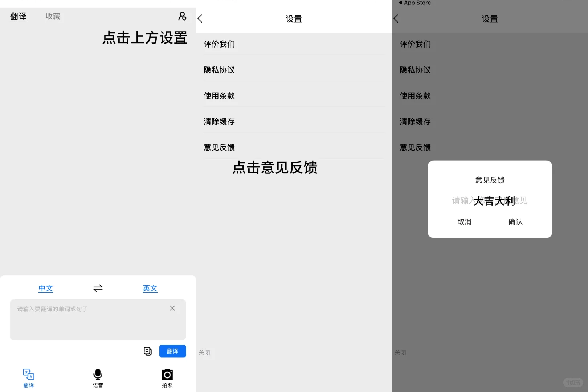Open 隐私协议 from settings
Image resolution: width=588 pixels, height=392 pixels.
pyautogui.click(x=219, y=70)
